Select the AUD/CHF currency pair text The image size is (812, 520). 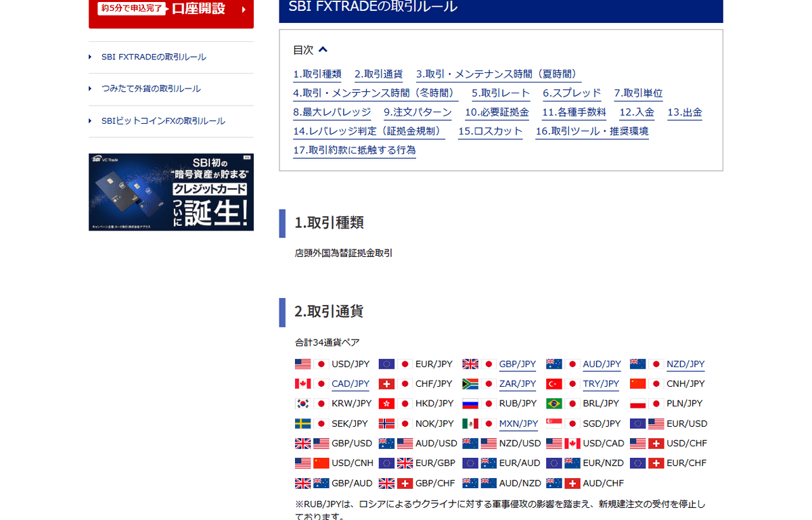(x=604, y=483)
